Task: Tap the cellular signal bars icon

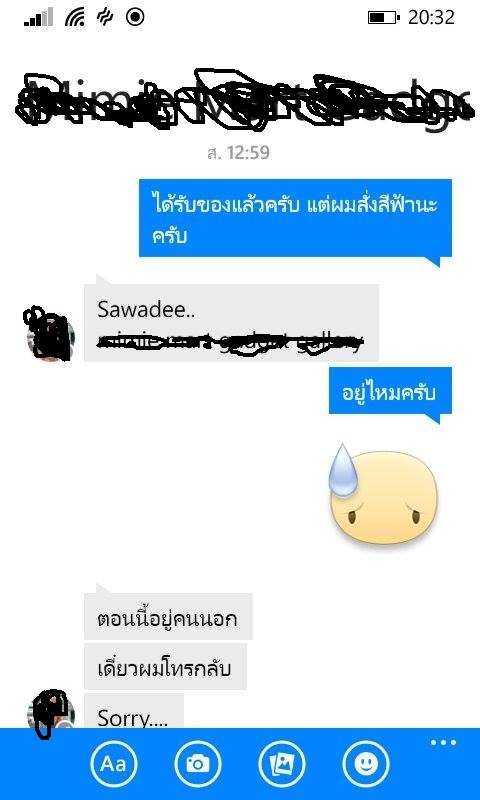Action: pos(38,18)
